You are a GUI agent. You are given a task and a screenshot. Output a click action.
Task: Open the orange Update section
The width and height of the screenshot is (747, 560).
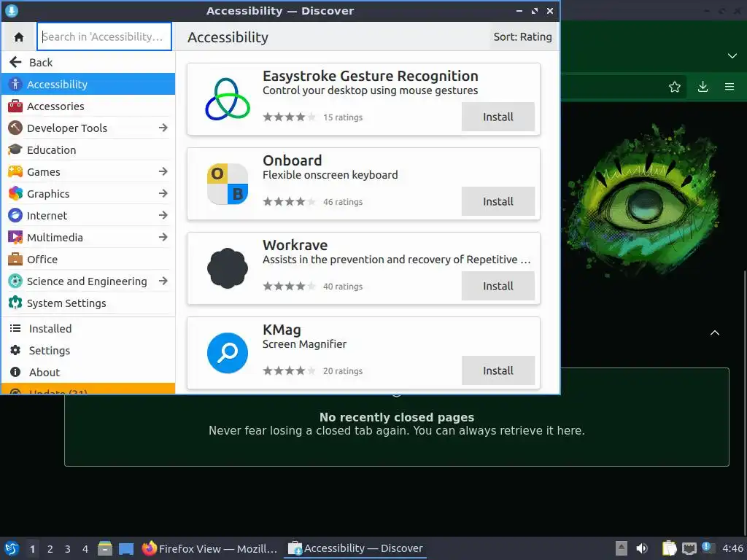[x=88, y=389]
